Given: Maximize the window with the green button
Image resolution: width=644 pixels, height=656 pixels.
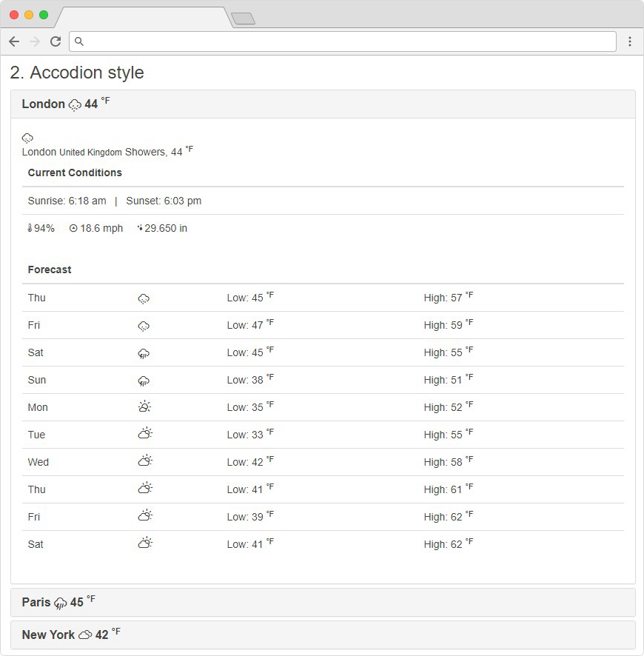Looking at the screenshot, I should click(x=44, y=15).
